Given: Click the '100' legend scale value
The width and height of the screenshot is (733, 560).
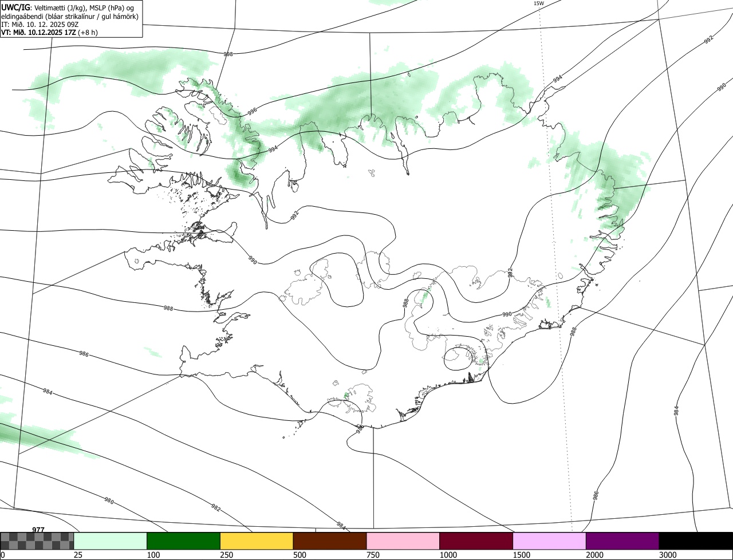Looking at the screenshot, I should pyautogui.click(x=153, y=555).
